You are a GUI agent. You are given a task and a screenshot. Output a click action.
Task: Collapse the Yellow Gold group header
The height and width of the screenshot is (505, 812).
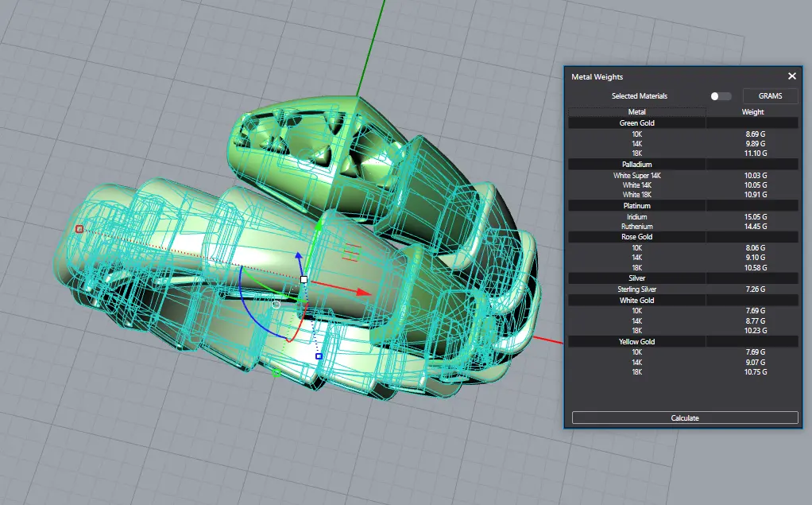636,342
